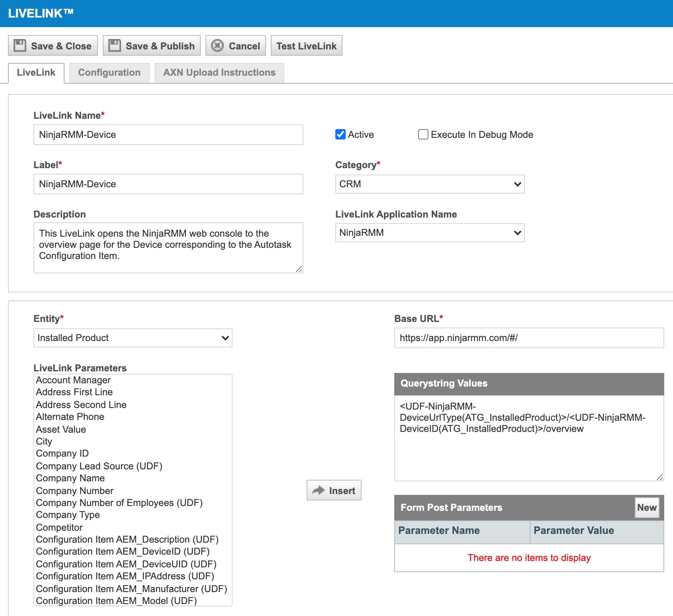Select Company ID parameter
Image resolution: width=673 pixels, height=616 pixels.
(133, 453)
